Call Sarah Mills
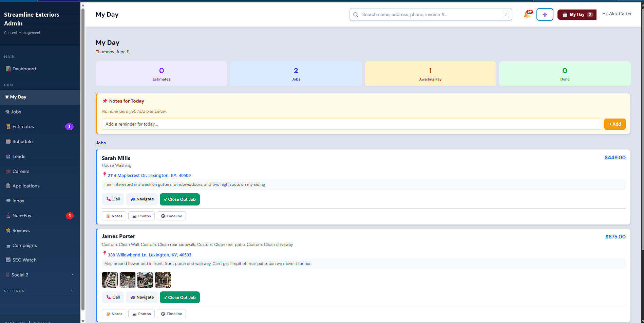 [x=113, y=199]
